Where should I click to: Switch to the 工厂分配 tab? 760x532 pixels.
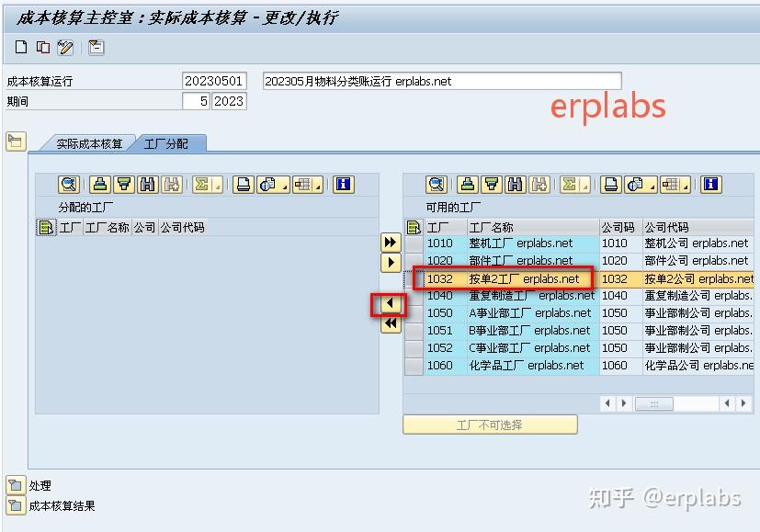(166, 144)
